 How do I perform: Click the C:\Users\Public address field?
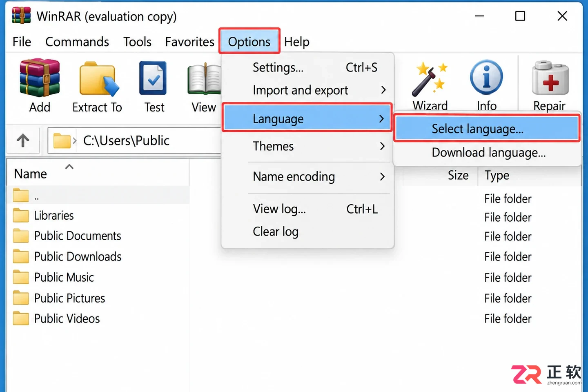(135, 140)
